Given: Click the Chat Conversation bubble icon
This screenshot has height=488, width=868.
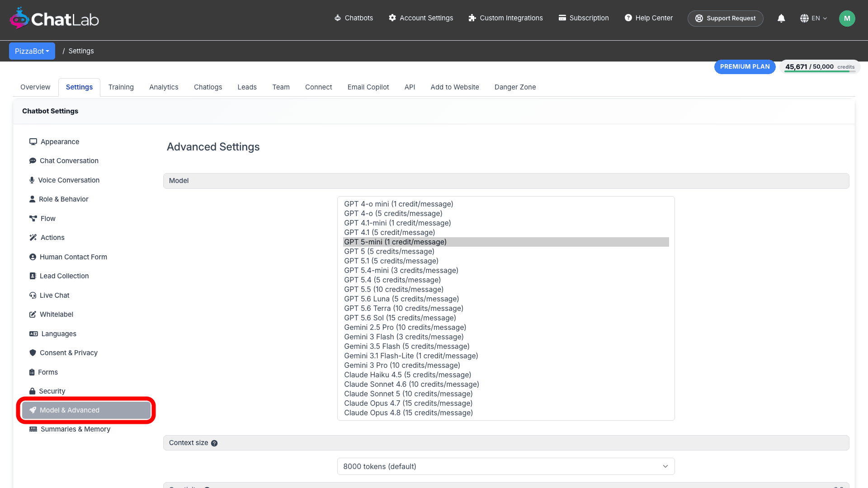Looking at the screenshot, I should coord(33,161).
